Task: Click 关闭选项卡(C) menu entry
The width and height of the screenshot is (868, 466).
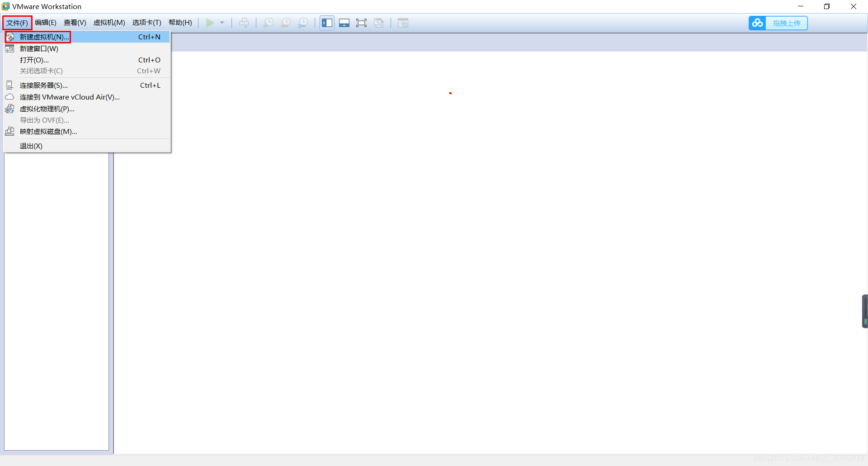Action: (x=87, y=71)
